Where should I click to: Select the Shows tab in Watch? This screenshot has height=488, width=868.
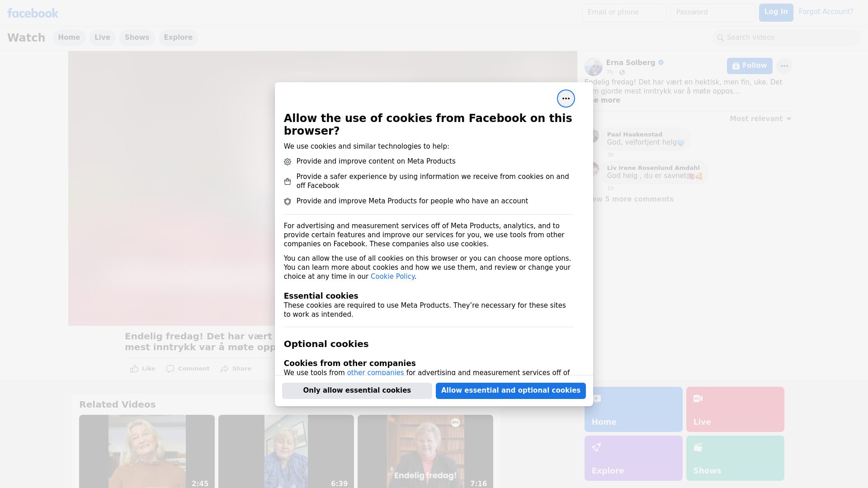pos(137,38)
